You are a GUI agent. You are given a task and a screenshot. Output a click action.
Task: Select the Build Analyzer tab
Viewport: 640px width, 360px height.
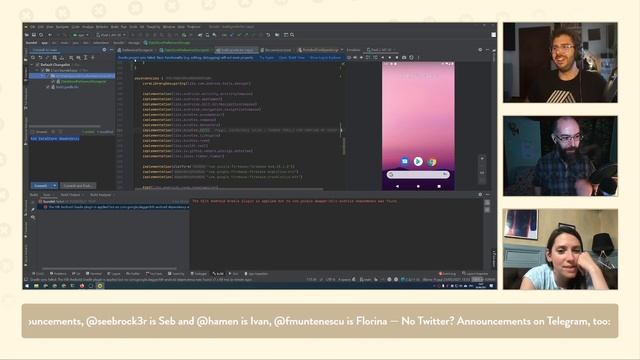click(x=102, y=195)
